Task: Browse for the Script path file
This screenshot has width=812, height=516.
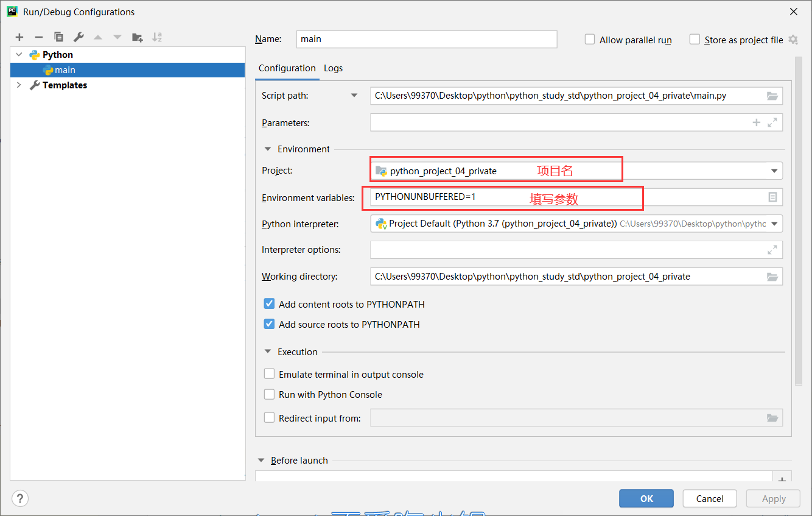Action: coord(772,96)
